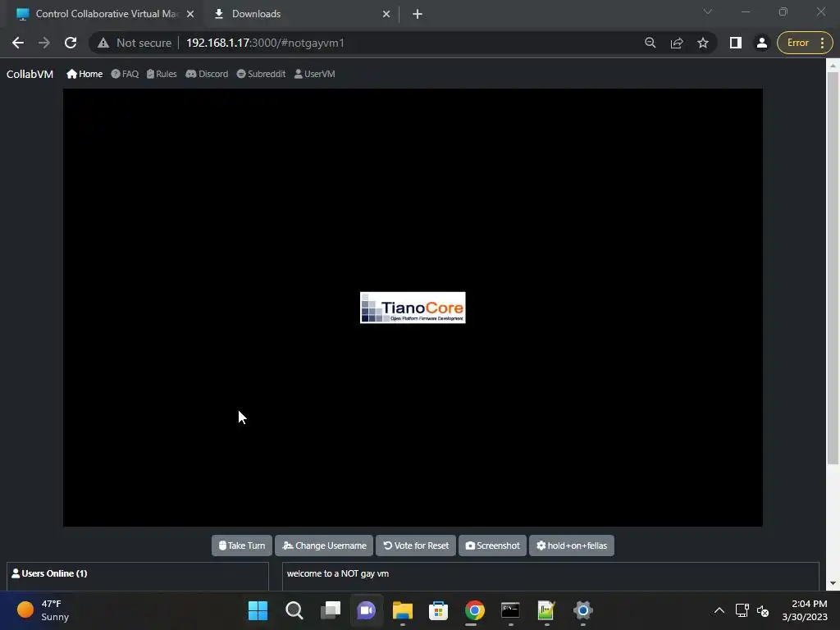Open Task View on taskbar
The width and height of the screenshot is (840, 630).
coord(330,610)
